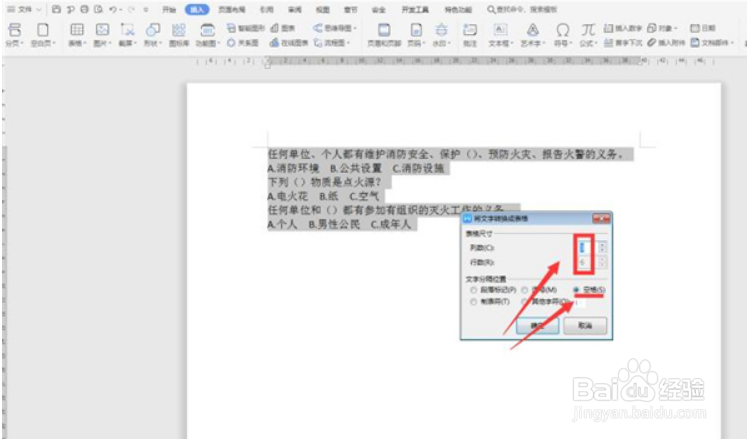Insert a 图表 chart
Screen dimensions: 747x439
(283, 28)
